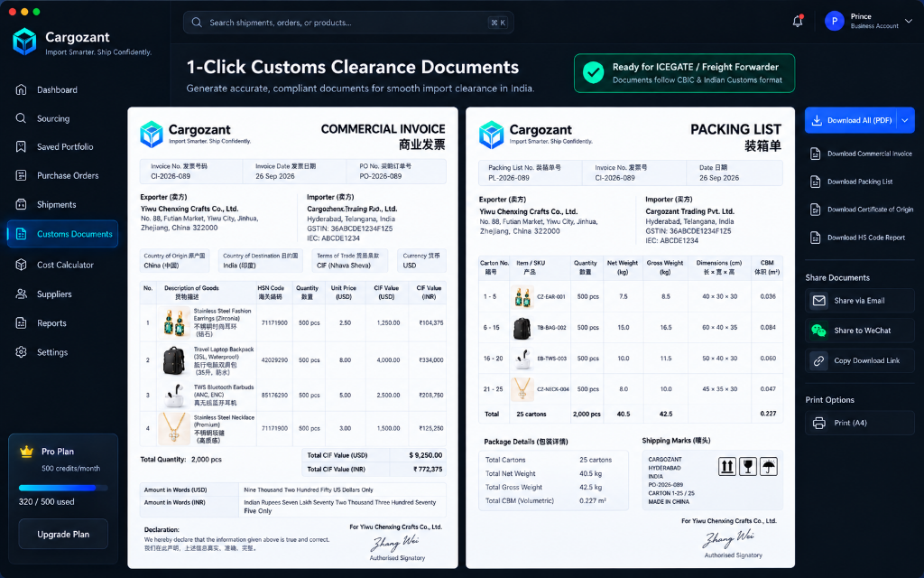Viewport: 924px width, 578px height.
Task: Click Download All (PDF) button
Action: pyautogui.click(x=851, y=120)
